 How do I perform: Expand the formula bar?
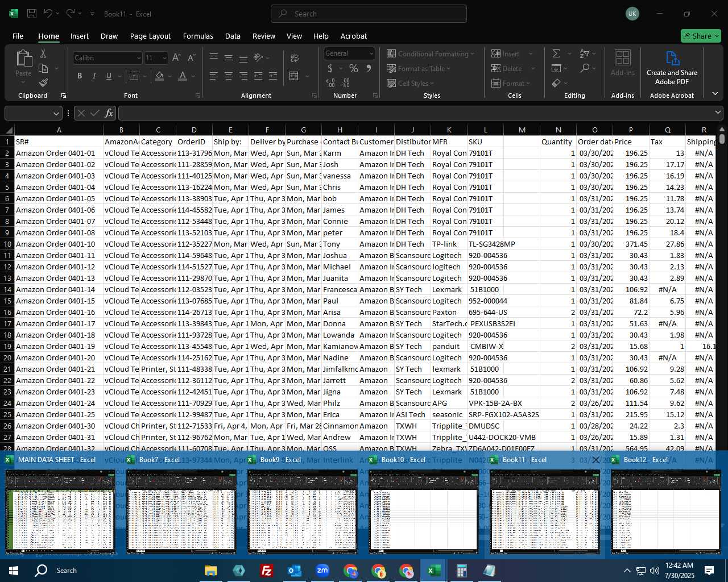pos(718,113)
